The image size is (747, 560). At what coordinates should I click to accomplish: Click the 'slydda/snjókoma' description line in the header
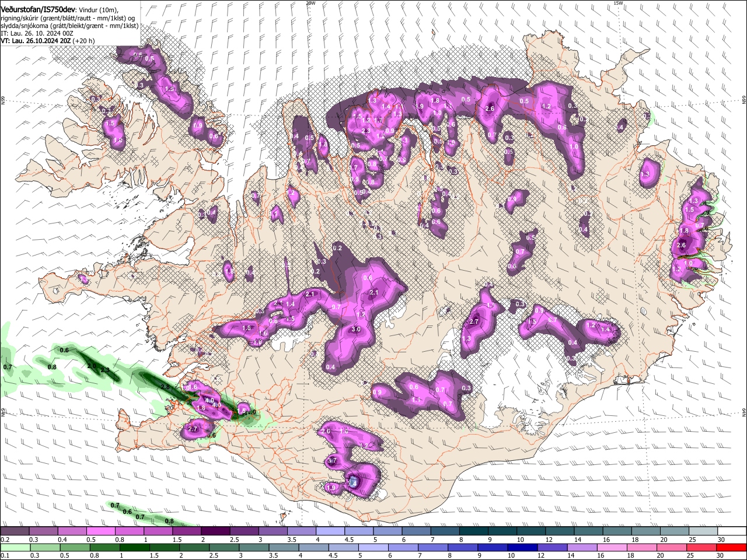click(70, 26)
